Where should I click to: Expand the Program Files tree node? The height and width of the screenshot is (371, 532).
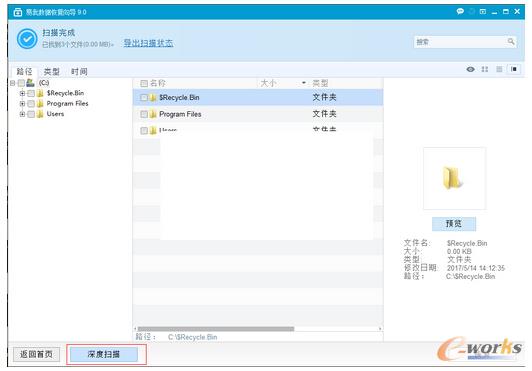(x=22, y=104)
